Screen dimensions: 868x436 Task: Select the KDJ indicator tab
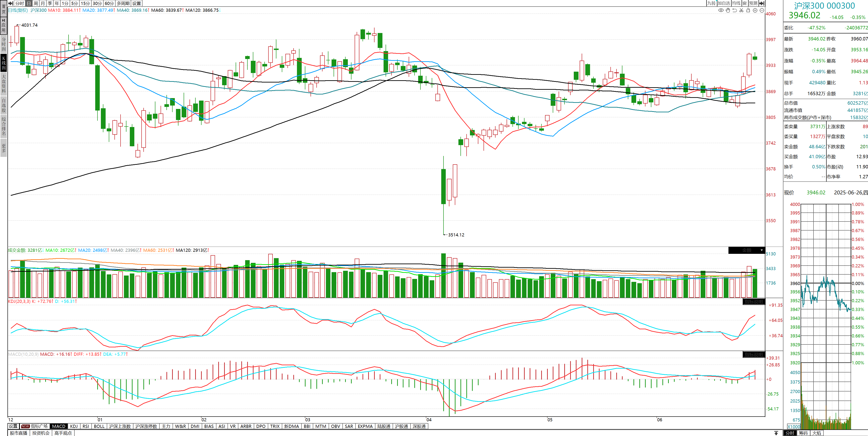tap(74, 426)
